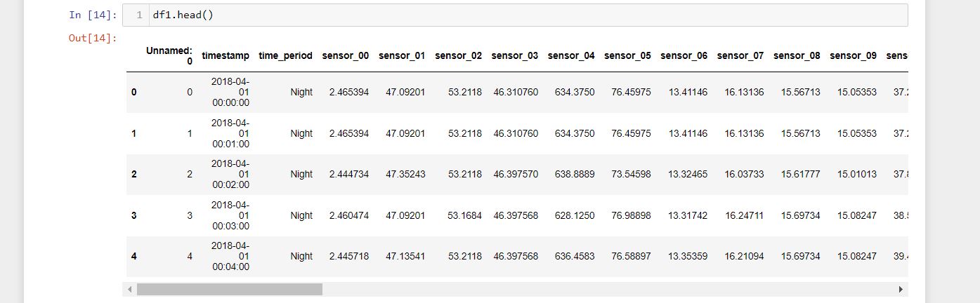Select the sensor_00 column header

click(345, 55)
